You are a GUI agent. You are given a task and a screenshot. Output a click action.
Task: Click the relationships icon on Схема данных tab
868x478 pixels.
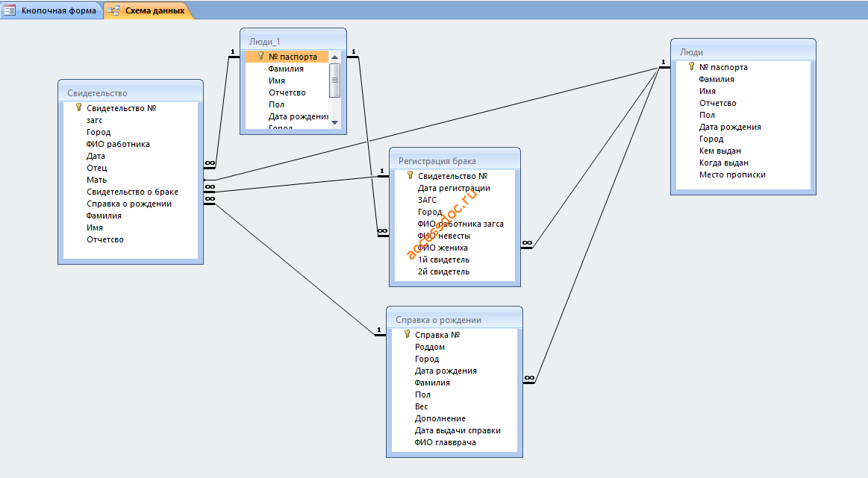tap(114, 10)
